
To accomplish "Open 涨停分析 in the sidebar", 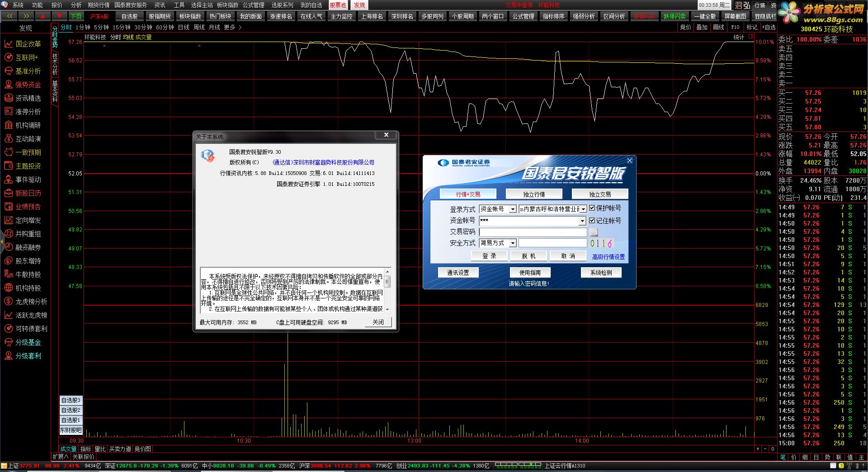I will [x=23, y=112].
